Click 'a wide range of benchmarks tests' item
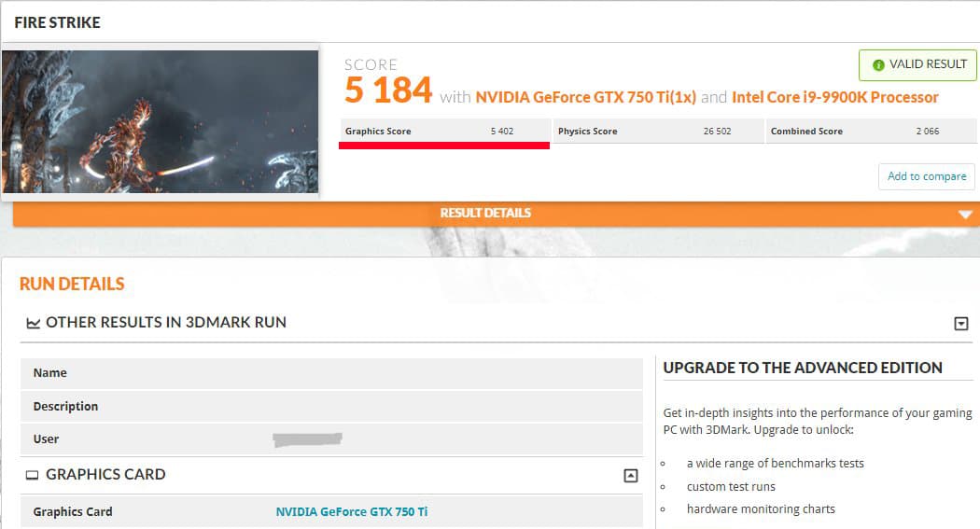Image resolution: width=980 pixels, height=529 pixels. [775, 464]
